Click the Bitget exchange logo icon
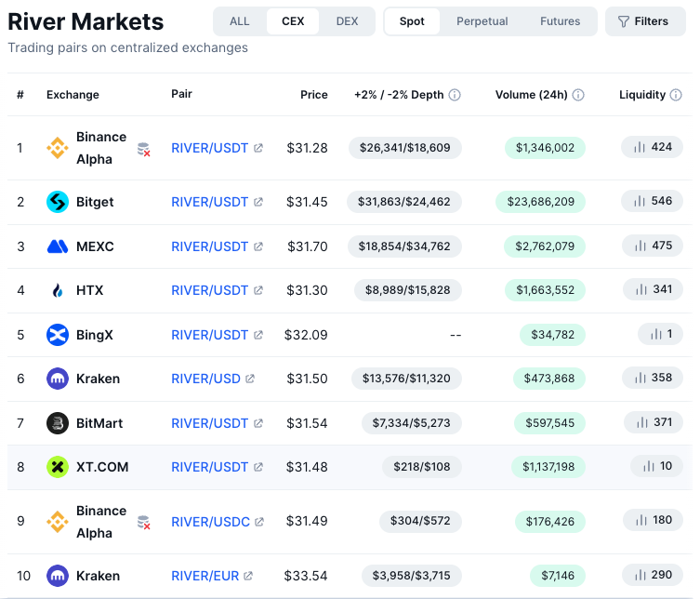700x599 pixels. (x=58, y=202)
